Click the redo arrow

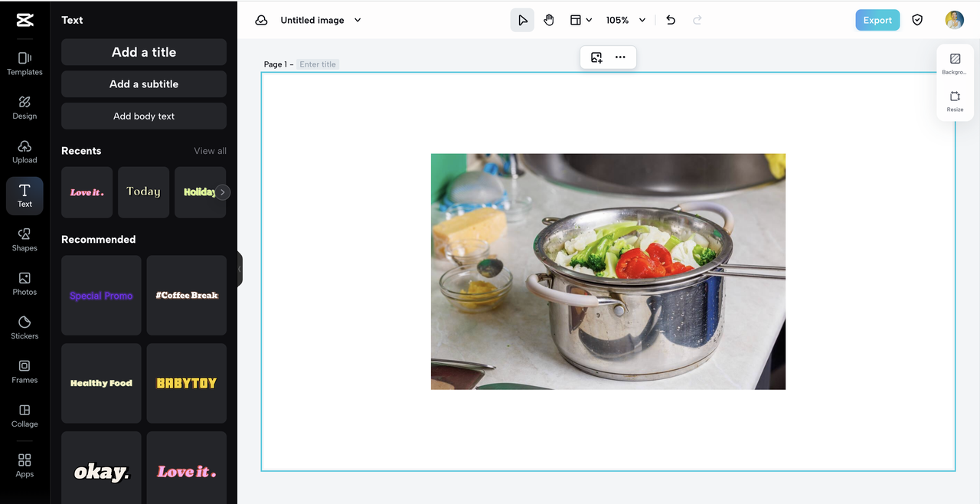coord(697,20)
